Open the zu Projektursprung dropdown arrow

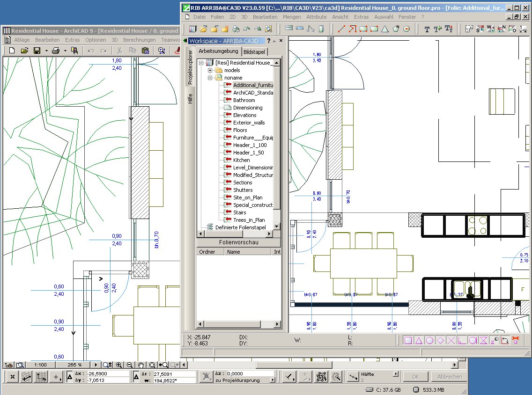coord(272,380)
